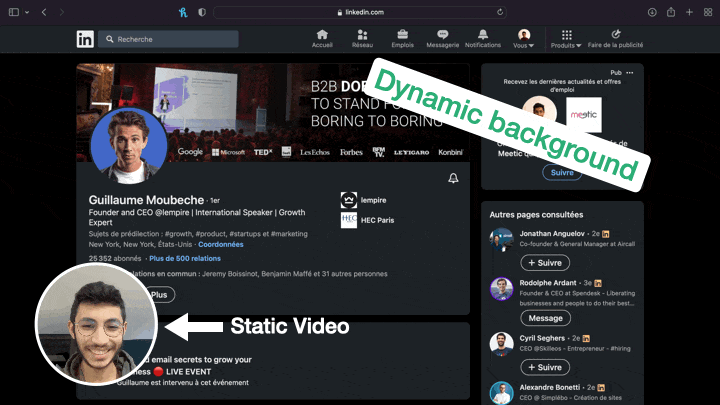Viewport: 720px width, 405px height.
Task: Click Rodolphe Ardant's avatar
Action: 501,289
